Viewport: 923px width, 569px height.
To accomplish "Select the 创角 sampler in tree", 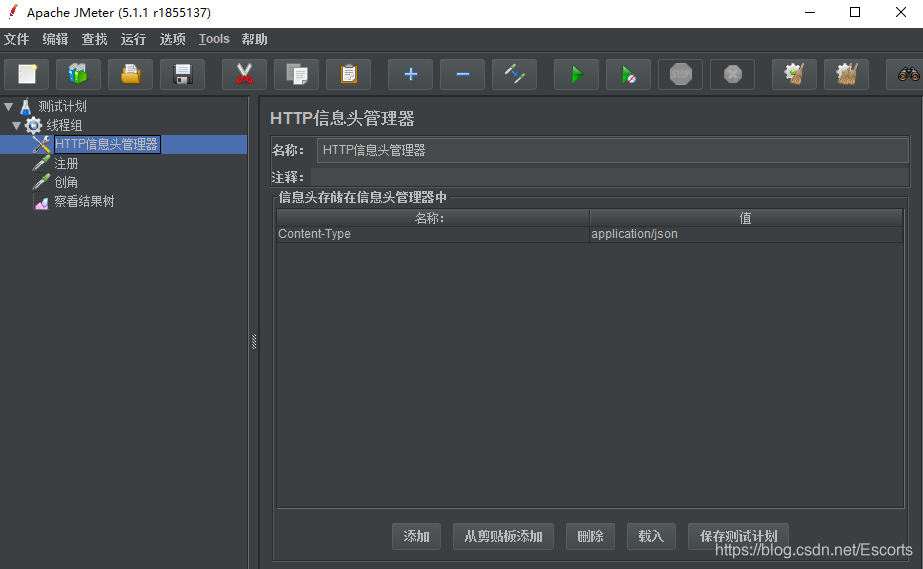I will pyautogui.click(x=66, y=182).
